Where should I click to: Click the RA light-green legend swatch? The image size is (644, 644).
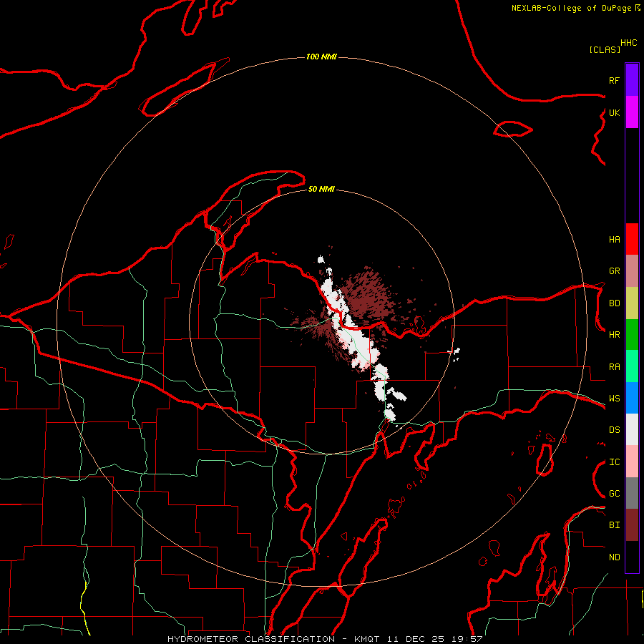(632, 366)
